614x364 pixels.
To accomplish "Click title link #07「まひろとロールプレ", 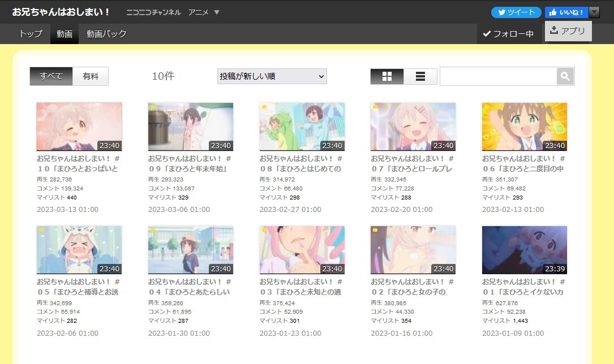I will click(412, 164).
